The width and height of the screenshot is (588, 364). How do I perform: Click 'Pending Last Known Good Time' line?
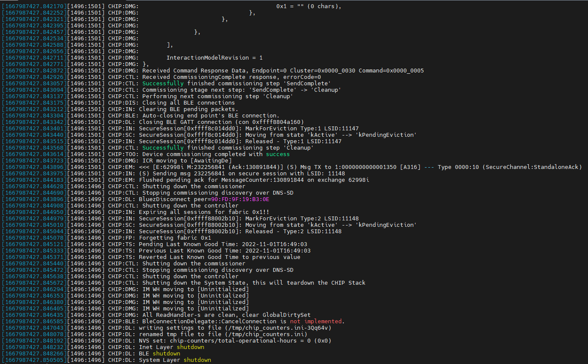[x=155, y=244]
